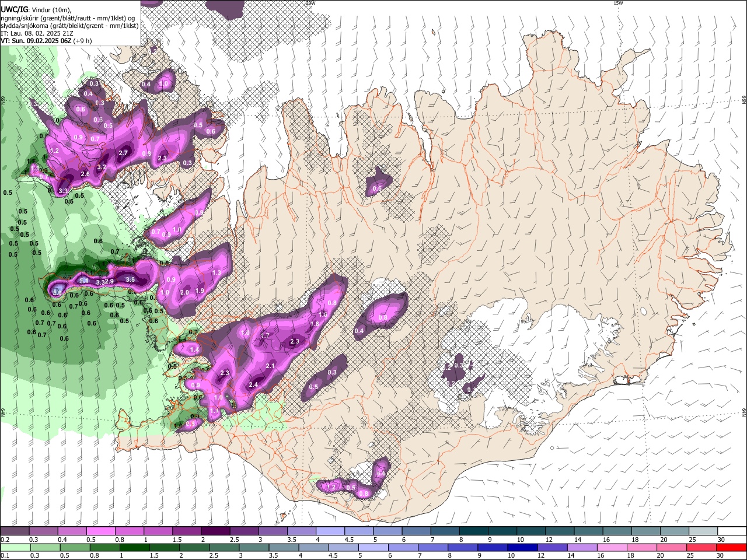Click the '0.1' label in the legend
747x560 pixels.
point(4,556)
